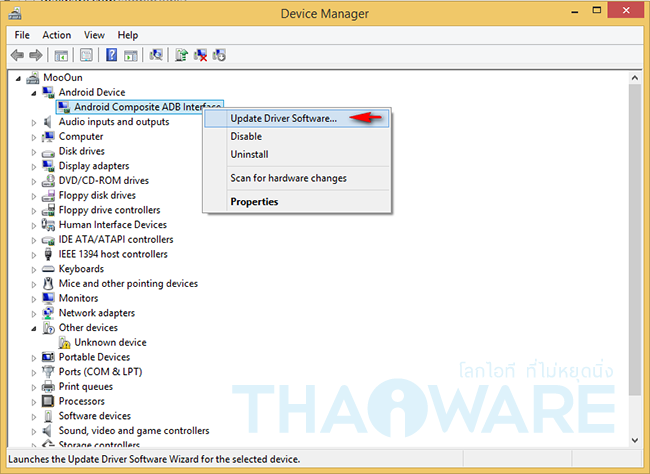Open the Help menu
650x474 pixels.
click(x=128, y=35)
